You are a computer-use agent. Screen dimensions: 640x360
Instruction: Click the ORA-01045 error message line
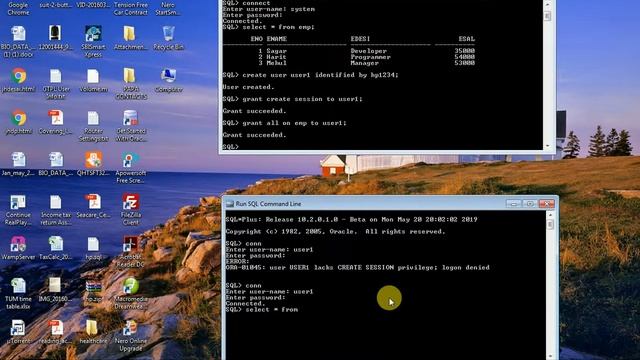pos(358,268)
